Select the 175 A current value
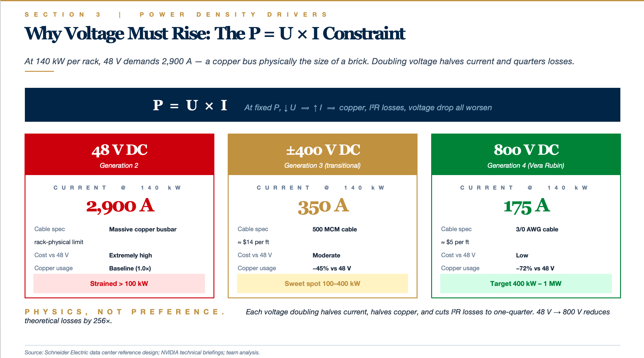The height and width of the screenshot is (358, 644). (527, 207)
